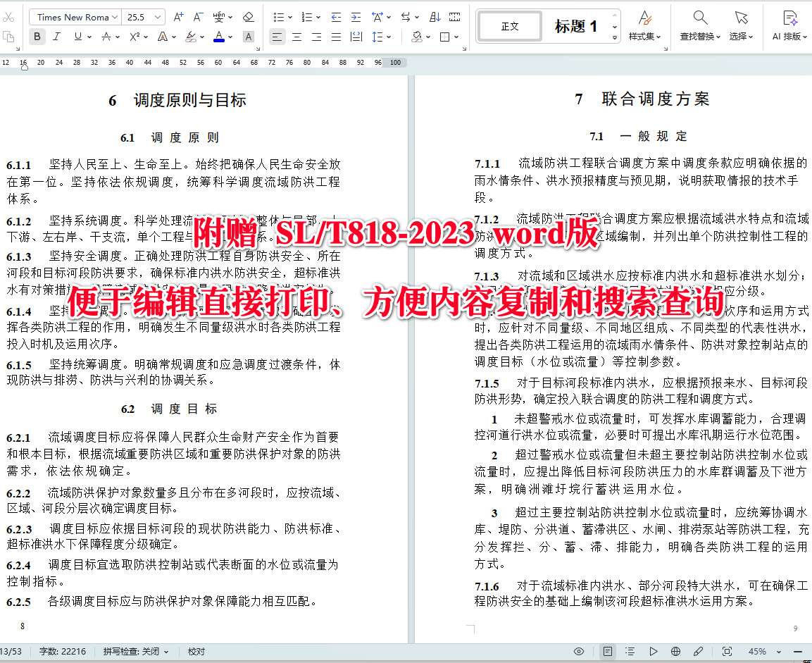Toggle the eye protection mode icon
Viewport: 812px width, 663px height.
tap(578, 652)
